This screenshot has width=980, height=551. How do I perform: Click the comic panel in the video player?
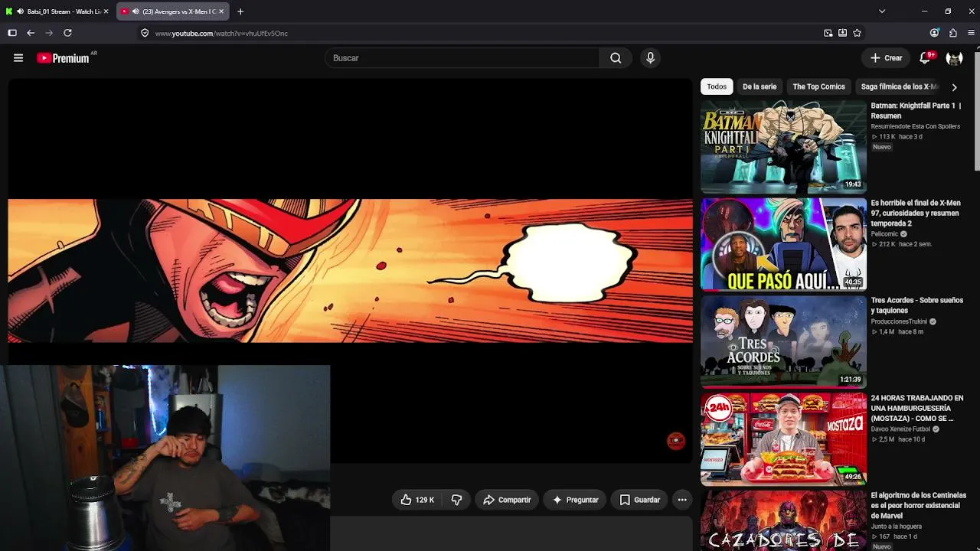[x=350, y=271]
